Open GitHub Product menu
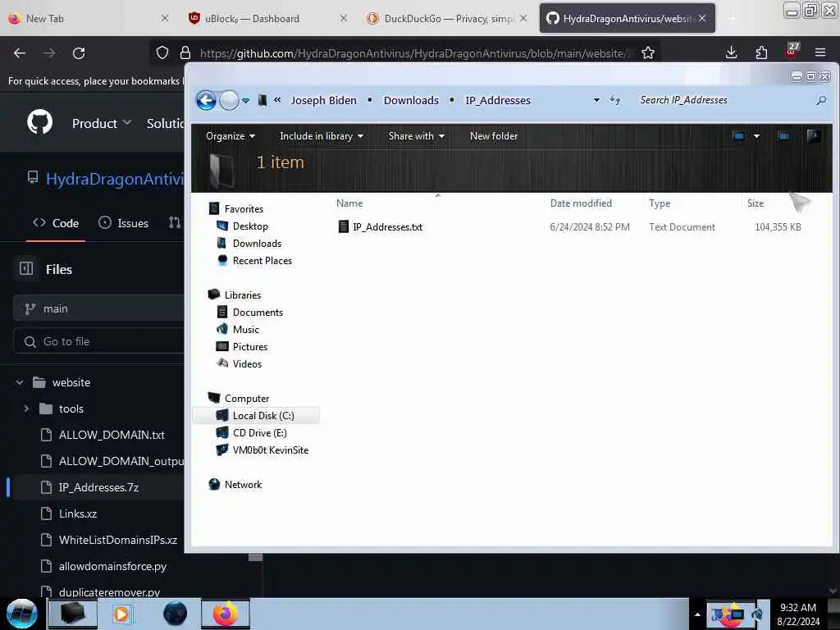This screenshot has height=630, width=840. point(101,124)
